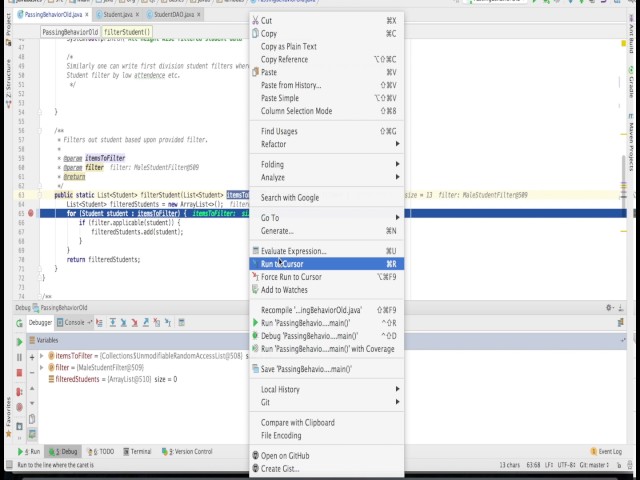The height and width of the screenshot is (480, 640).
Task: Click Evaluate Expression calculator toolbar icon
Action: tap(182, 322)
